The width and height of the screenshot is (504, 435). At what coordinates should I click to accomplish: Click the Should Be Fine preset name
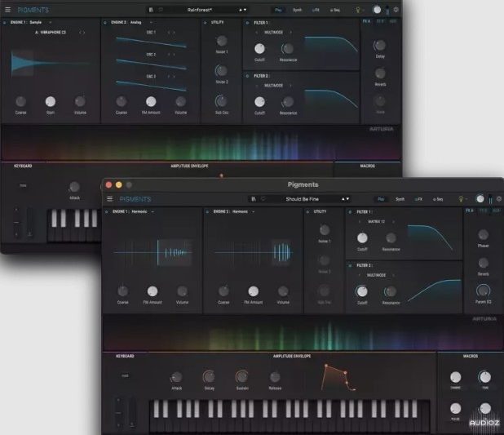(302, 199)
